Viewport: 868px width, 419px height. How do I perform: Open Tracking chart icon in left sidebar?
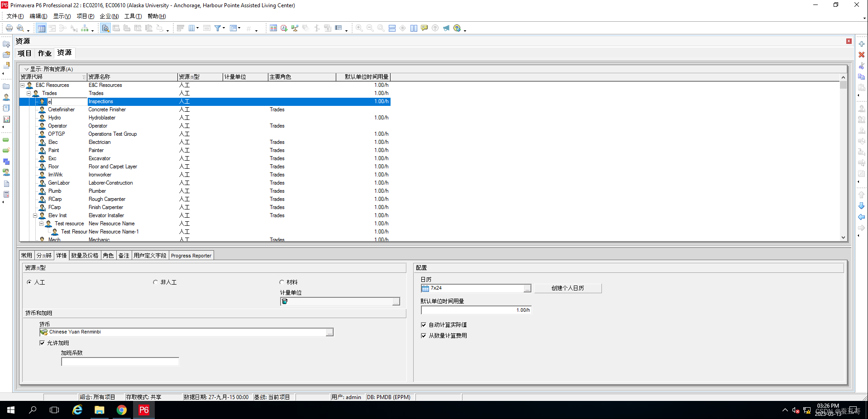tap(6, 119)
